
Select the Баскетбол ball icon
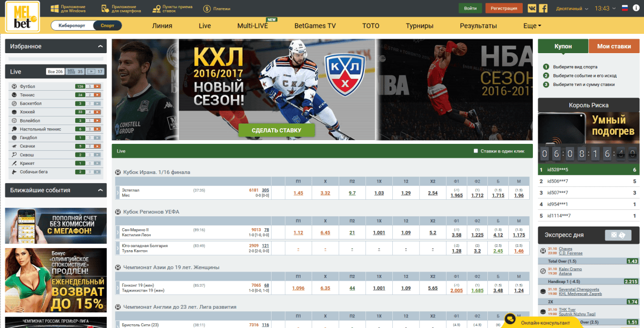[14, 104]
